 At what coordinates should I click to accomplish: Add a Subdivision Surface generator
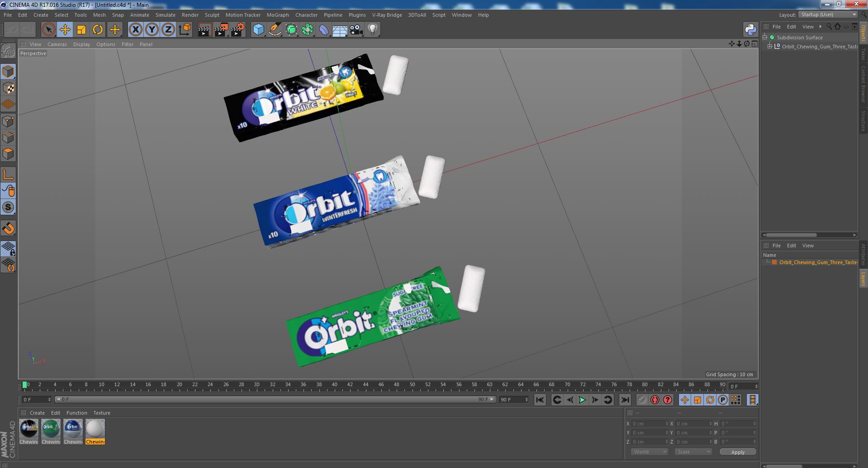pyautogui.click(x=291, y=30)
